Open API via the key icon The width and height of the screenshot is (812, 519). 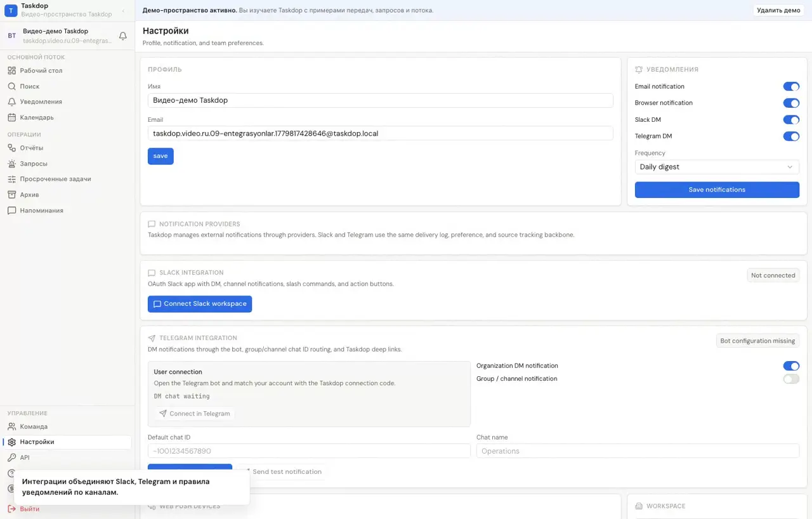tap(11, 457)
